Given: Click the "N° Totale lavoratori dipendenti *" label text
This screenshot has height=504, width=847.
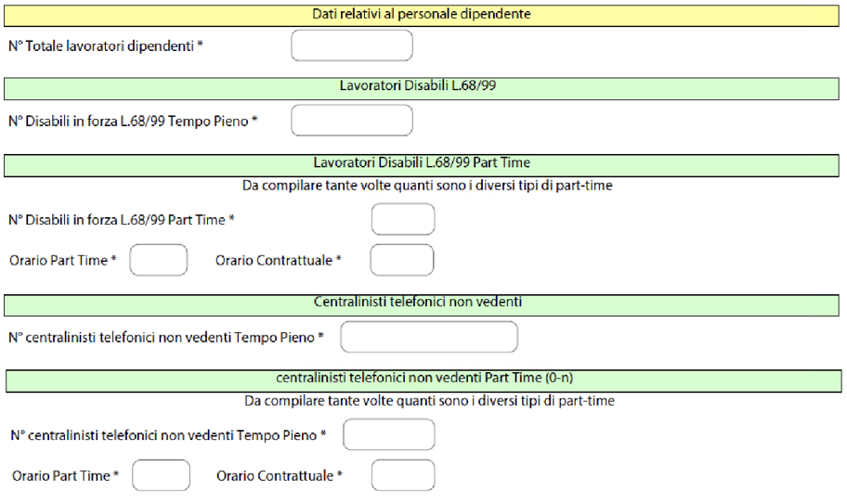Looking at the screenshot, I should pyautogui.click(x=105, y=45).
